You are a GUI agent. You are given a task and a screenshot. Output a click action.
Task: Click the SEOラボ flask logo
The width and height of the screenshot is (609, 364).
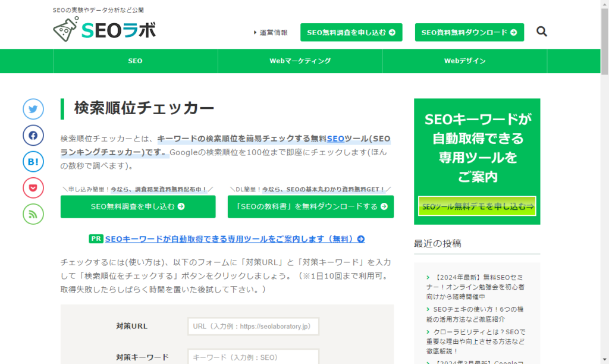coord(104,29)
